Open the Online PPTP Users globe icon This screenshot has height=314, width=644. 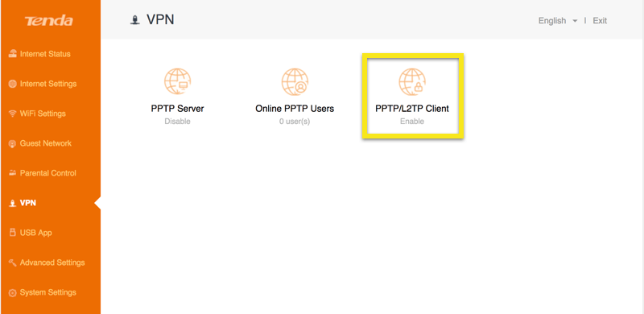295,81
